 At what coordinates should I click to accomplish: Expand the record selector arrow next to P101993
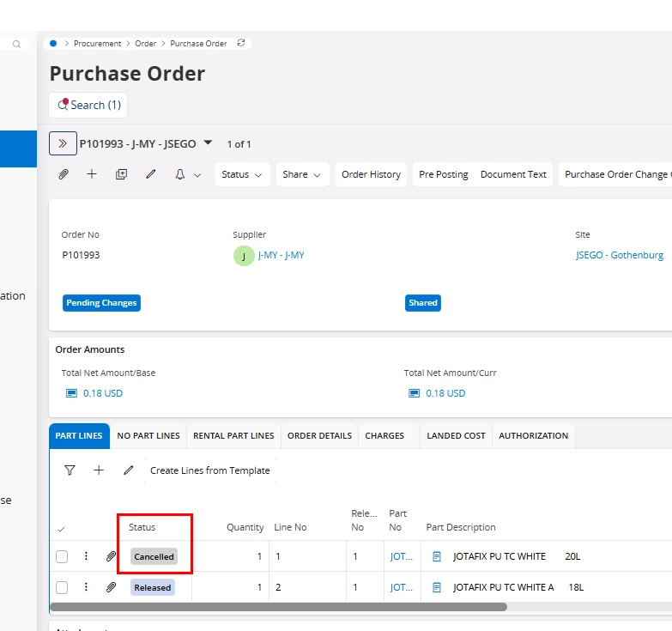[x=208, y=143]
